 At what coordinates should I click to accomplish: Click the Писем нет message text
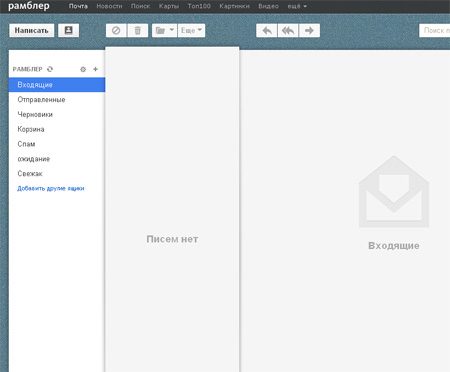click(172, 239)
